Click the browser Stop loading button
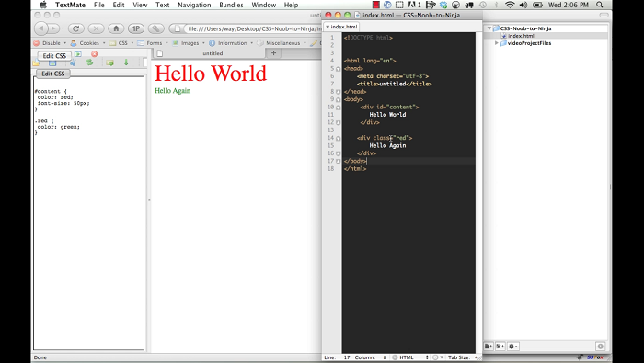644x363 pixels. [96, 28]
